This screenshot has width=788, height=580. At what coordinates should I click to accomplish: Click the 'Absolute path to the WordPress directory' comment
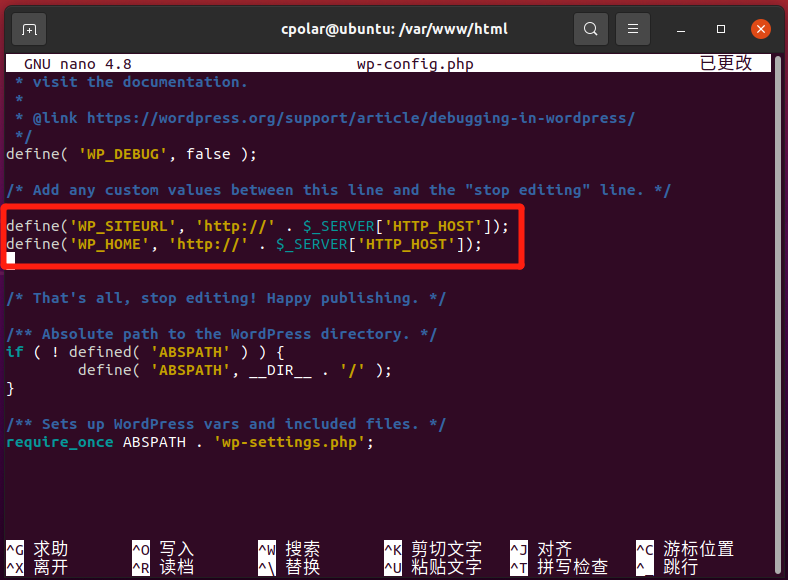coord(222,334)
